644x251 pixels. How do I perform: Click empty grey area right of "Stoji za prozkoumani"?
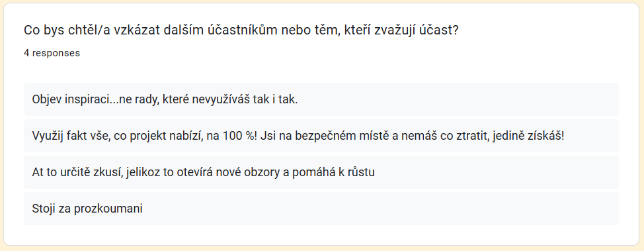point(380,209)
